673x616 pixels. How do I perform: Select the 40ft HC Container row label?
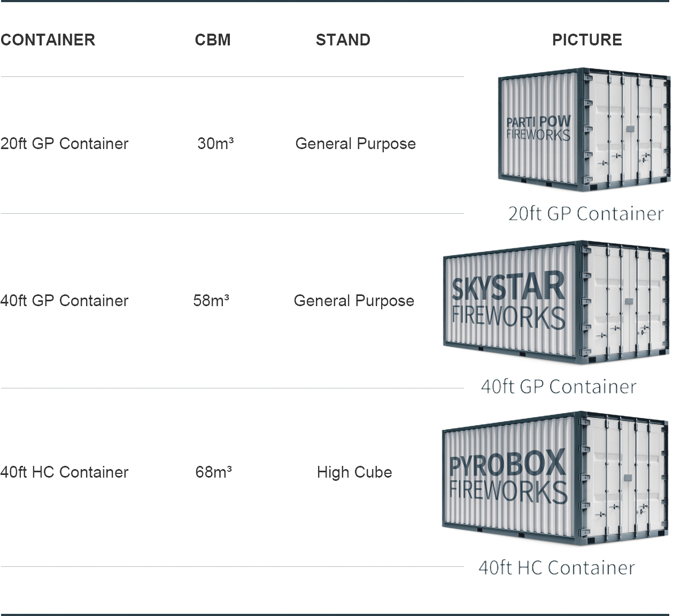tap(64, 472)
